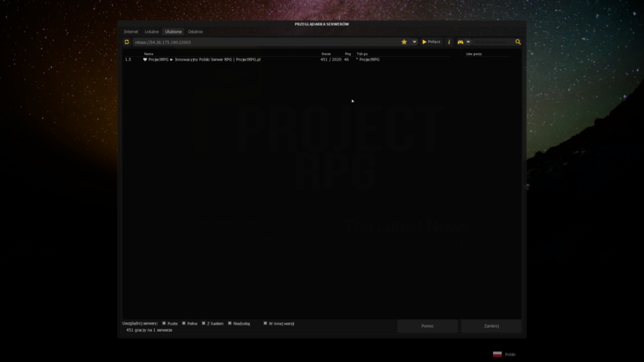Click the yellow favorite star icon

pyautogui.click(x=404, y=42)
